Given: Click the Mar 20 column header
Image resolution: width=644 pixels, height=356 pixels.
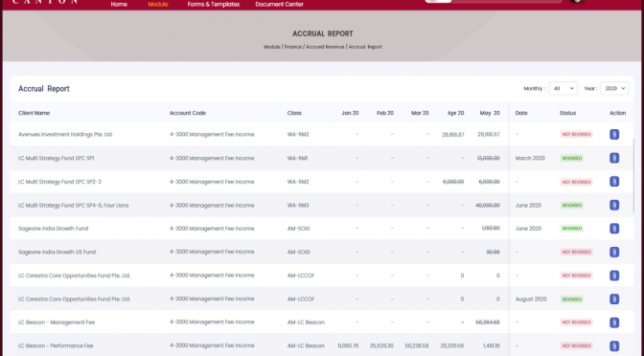Looking at the screenshot, I should (x=420, y=113).
